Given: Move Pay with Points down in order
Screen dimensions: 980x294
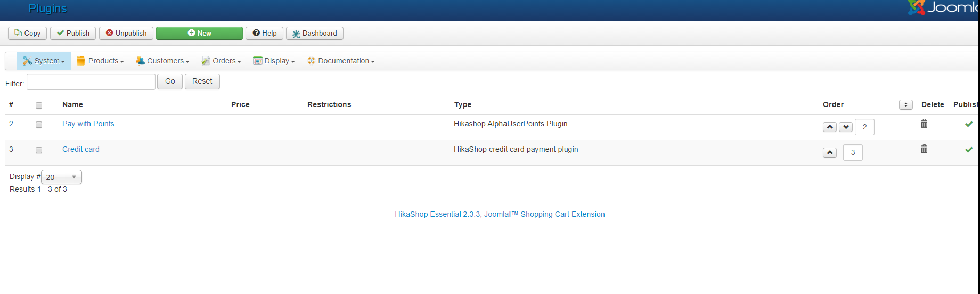Looking at the screenshot, I should tap(846, 127).
